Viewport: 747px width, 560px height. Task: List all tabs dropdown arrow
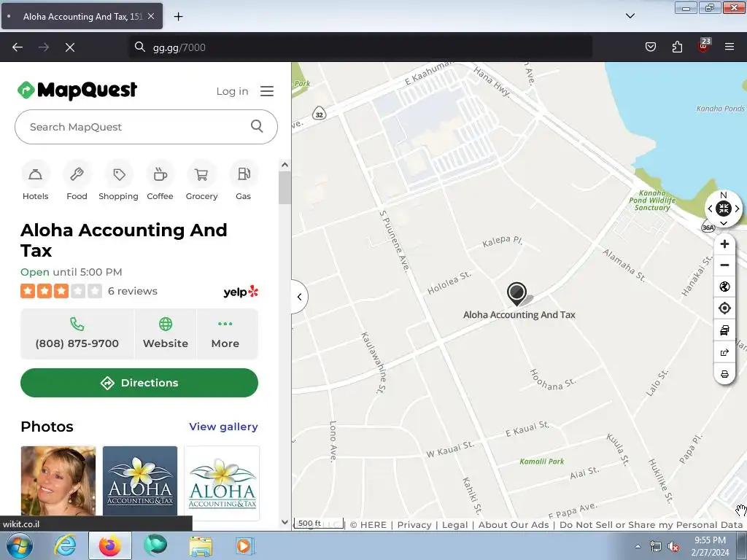click(630, 16)
